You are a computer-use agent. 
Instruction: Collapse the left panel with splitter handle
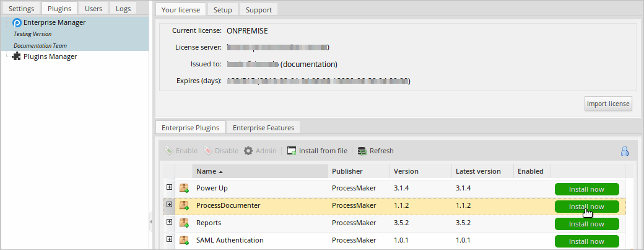tap(150, 221)
